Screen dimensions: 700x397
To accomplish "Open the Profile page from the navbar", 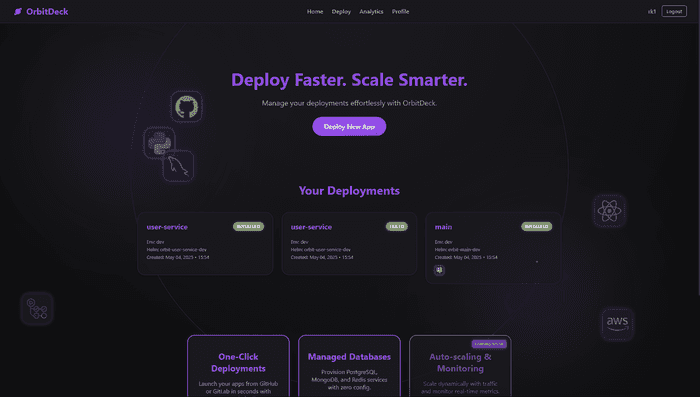I will pos(400,12).
